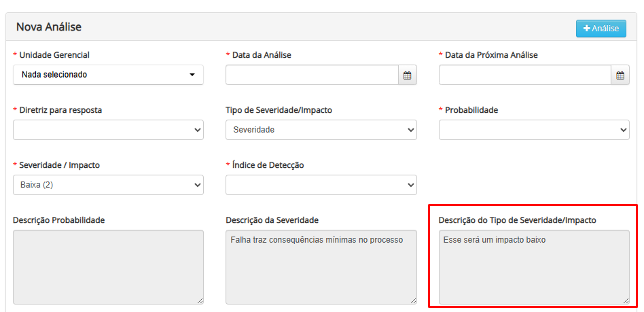Open Severidade / Impacto dropdown showing Baixa (2)
Screen dimensions: 644x312
108,185
